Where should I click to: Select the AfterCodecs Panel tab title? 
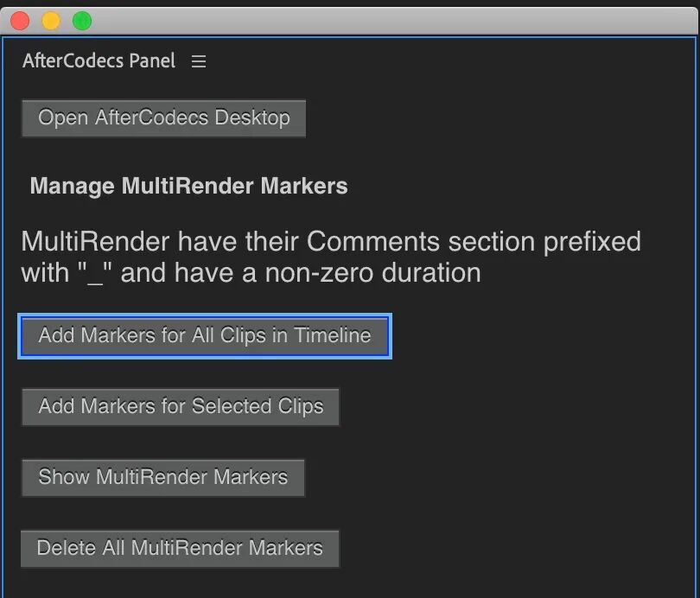[x=99, y=61]
